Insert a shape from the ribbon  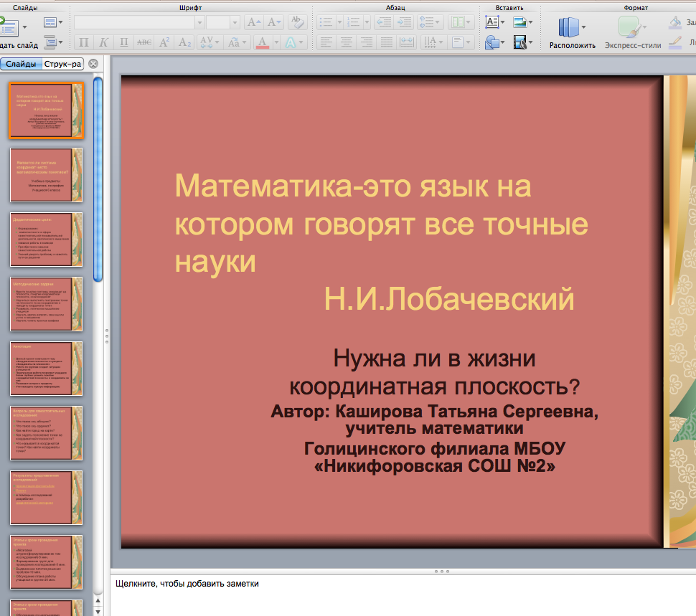pyautogui.click(x=492, y=42)
